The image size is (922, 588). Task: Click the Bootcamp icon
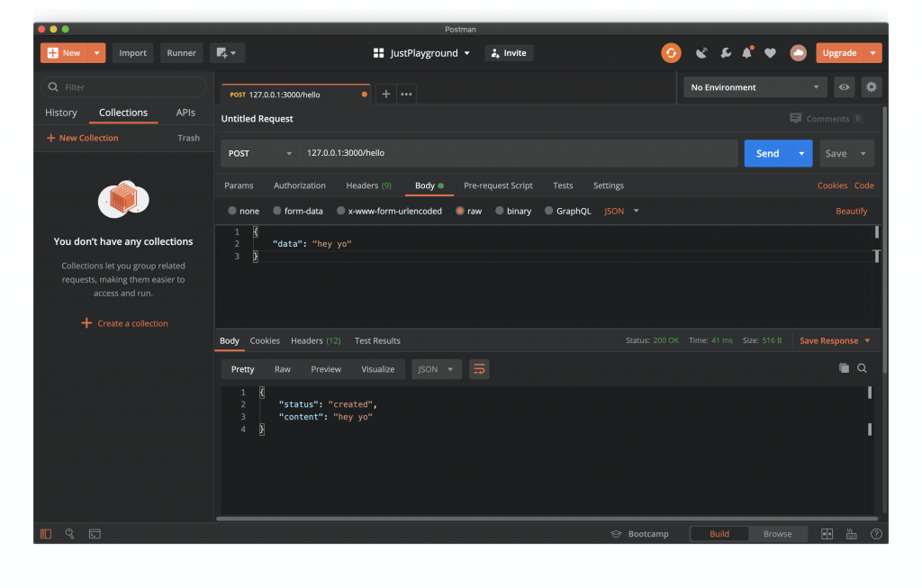616,534
